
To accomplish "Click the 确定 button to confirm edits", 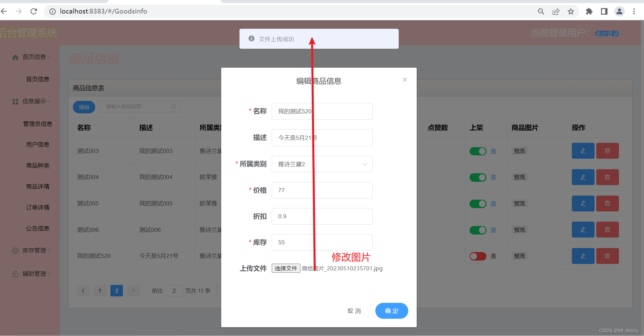I will click(391, 311).
